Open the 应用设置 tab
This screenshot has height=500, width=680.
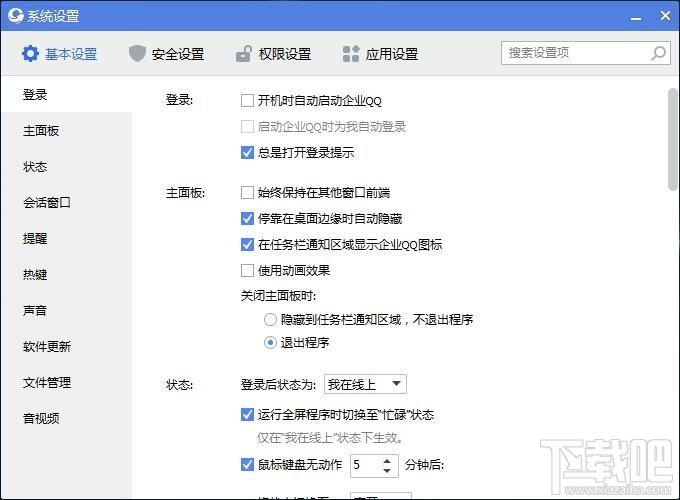pos(380,54)
